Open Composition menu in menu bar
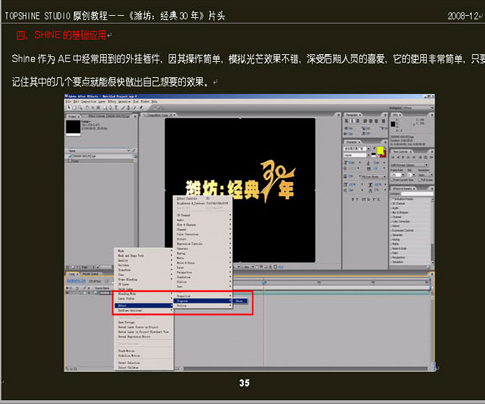 (89, 101)
